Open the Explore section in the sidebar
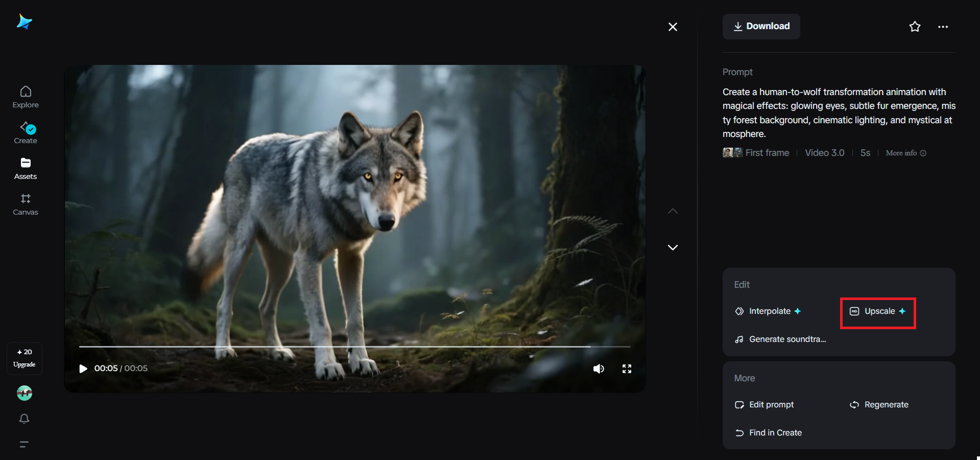This screenshot has width=980, height=460. coord(26,97)
